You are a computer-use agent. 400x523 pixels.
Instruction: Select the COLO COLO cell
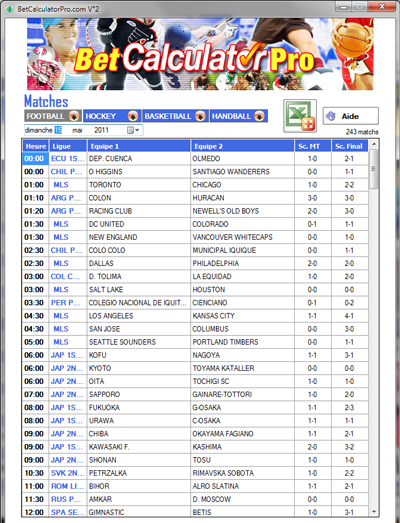[139, 250]
